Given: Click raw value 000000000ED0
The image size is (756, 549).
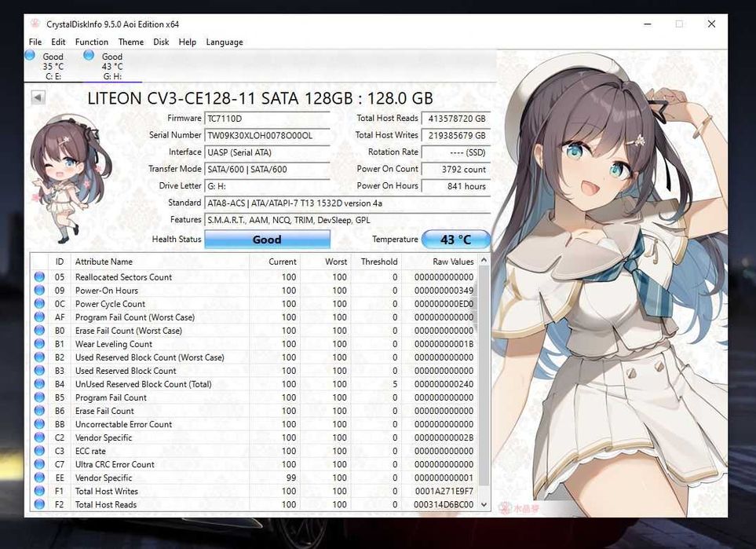Looking at the screenshot, I should point(444,304).
